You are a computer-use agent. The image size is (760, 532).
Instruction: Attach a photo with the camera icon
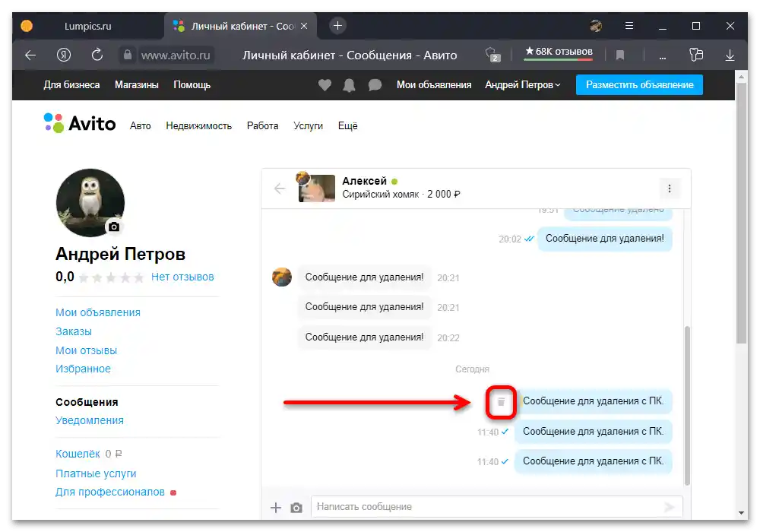click(x=296, y=507)
